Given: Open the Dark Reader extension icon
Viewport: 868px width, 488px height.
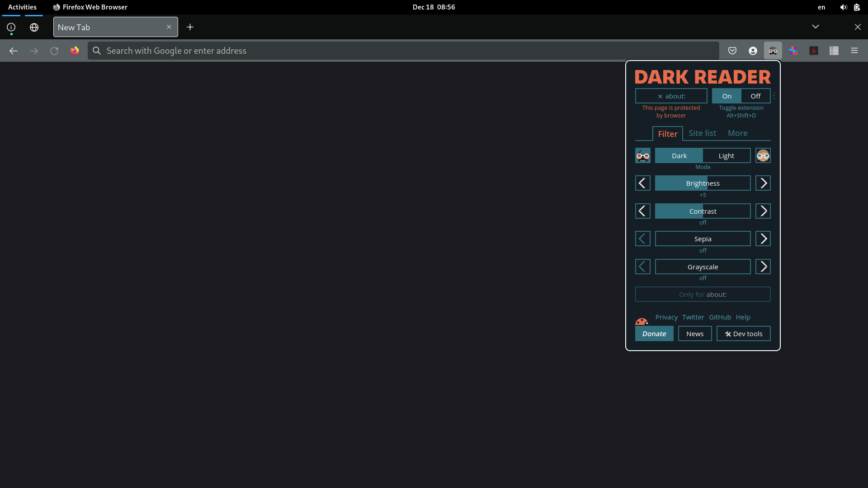Looking at the screenshot, I should coord(773,51).
